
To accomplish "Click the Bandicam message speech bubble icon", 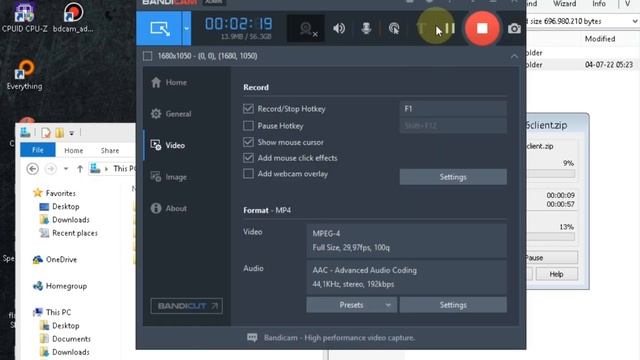I will [x=252, y=338].
